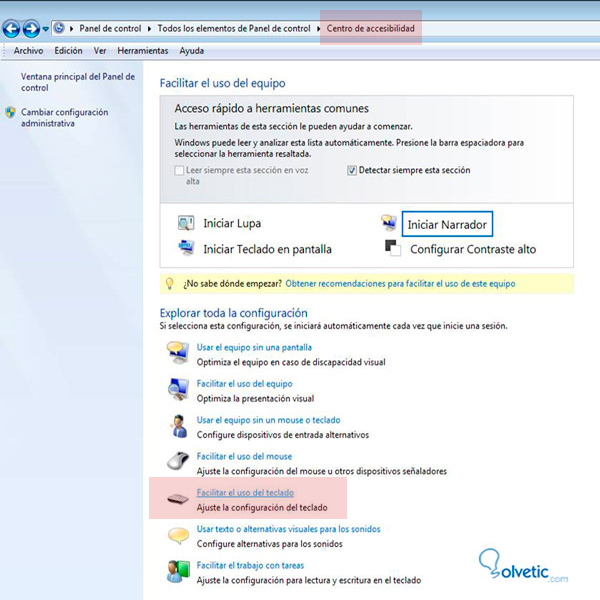Click Acceso rápido a herramientas comunes heading
The image size is (600, 600).
coord(272,109)
